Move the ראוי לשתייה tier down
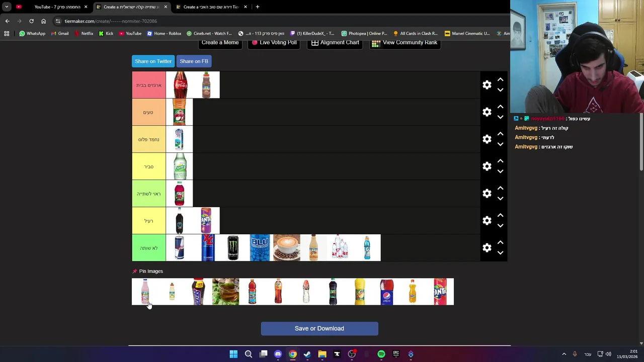This screenshot has height=362, width=644. tap(500, 199)
